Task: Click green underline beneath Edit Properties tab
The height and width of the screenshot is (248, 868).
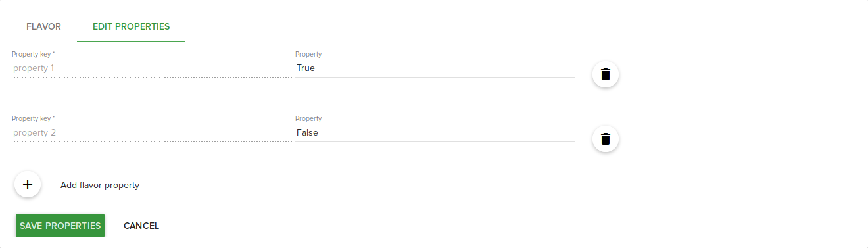Action: pos(132,41)
